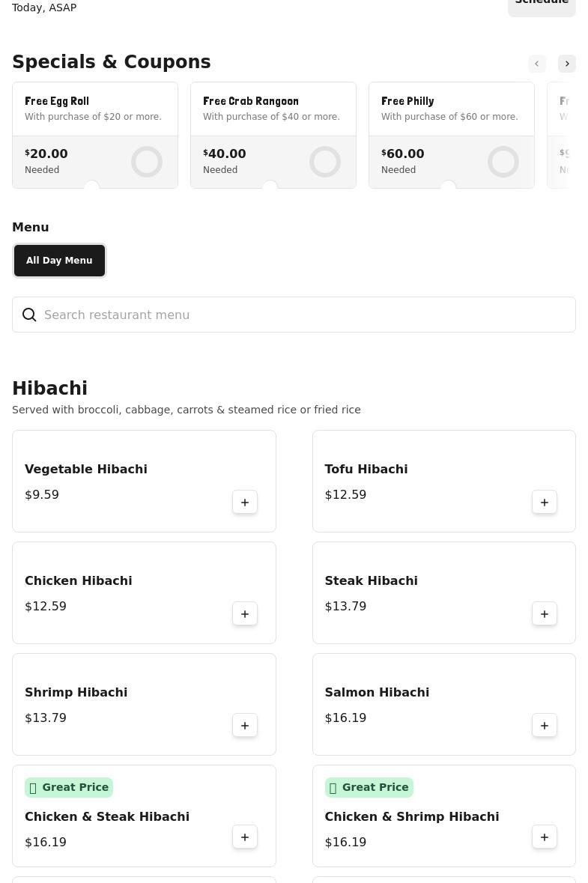
Task: Open the Free Crab Rangoon coupon
Action: (x=273, y=109)
